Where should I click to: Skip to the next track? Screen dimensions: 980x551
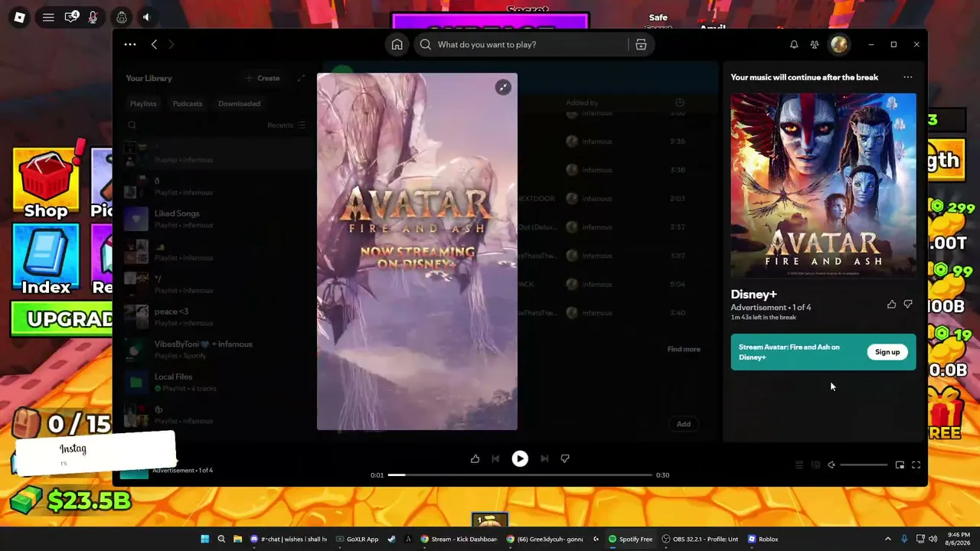[x=544, y=458]
